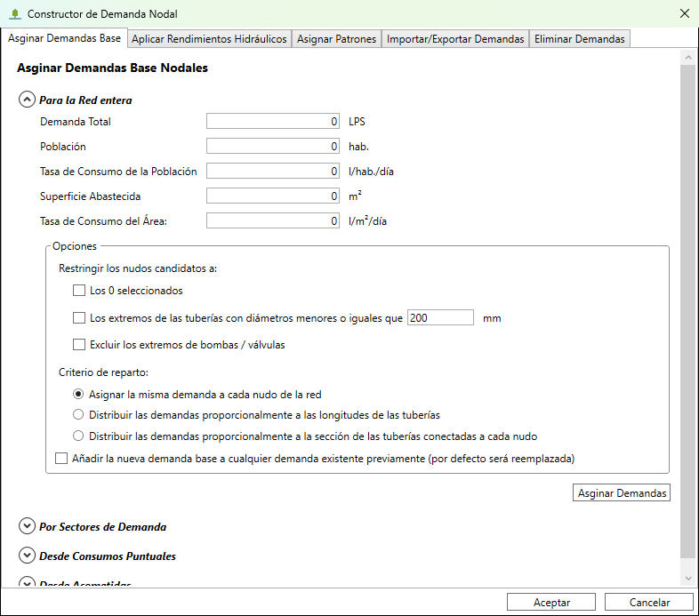Check the Los 0 seleccionados checkbox

79,291
